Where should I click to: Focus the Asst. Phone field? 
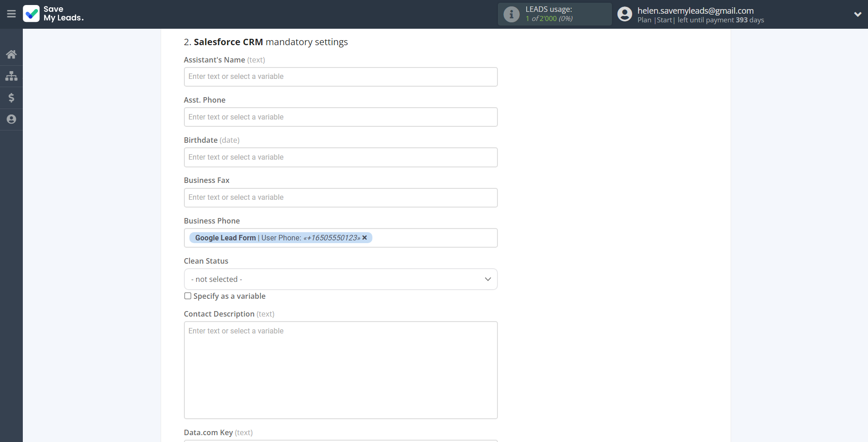click(340, 117)
